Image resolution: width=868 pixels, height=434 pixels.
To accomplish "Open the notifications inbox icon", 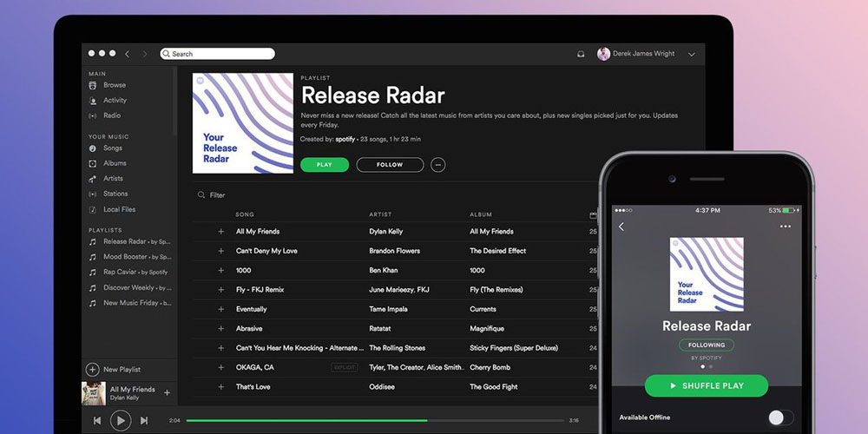I will [x=581, y=54].
